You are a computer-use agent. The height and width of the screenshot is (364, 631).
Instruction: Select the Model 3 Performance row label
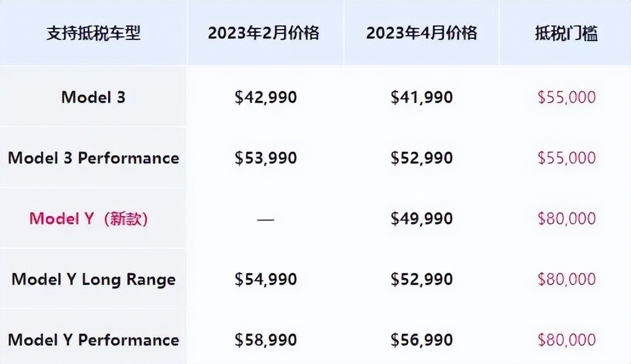tap(93, 158)
